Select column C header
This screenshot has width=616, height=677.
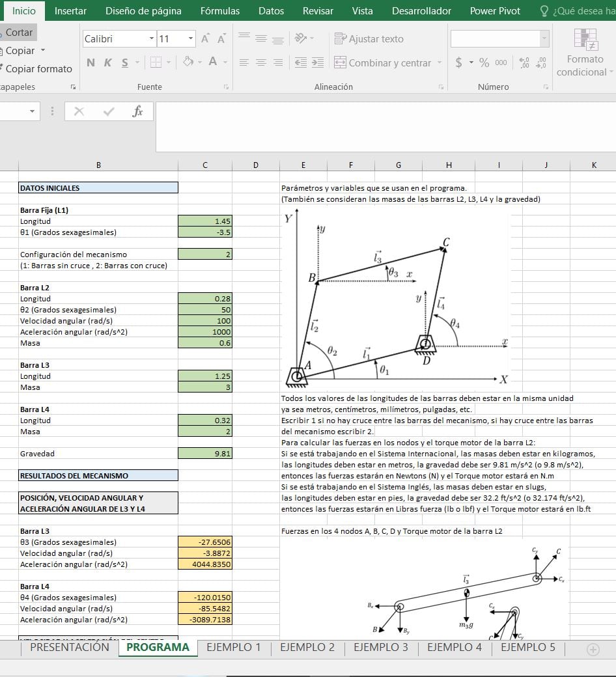pyautogui.click(x=204, y=165)
